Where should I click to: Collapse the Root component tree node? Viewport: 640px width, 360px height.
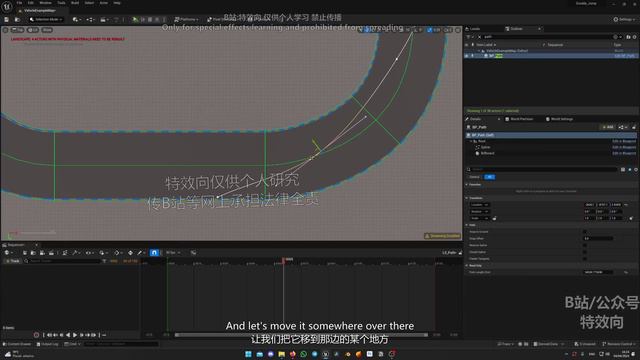click(471, 141)
